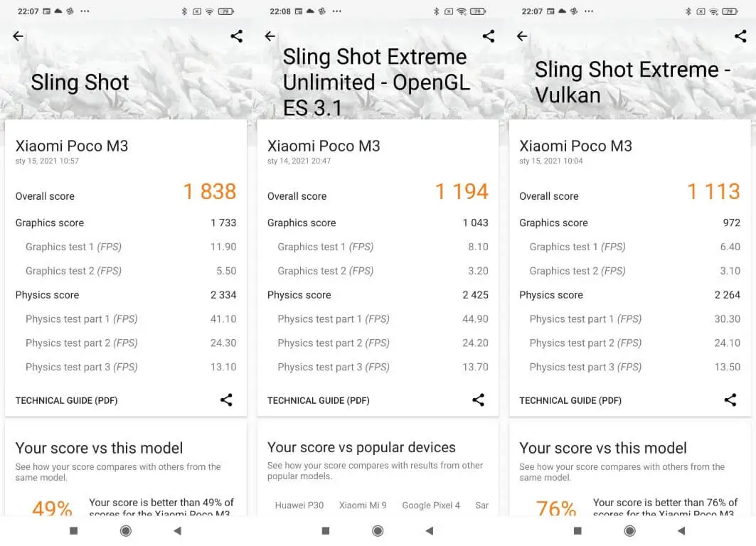Go back from Sling Shot Extreme Vulkan screen
Viewport: 756px width, 546px height.
(x=522, y=36)
